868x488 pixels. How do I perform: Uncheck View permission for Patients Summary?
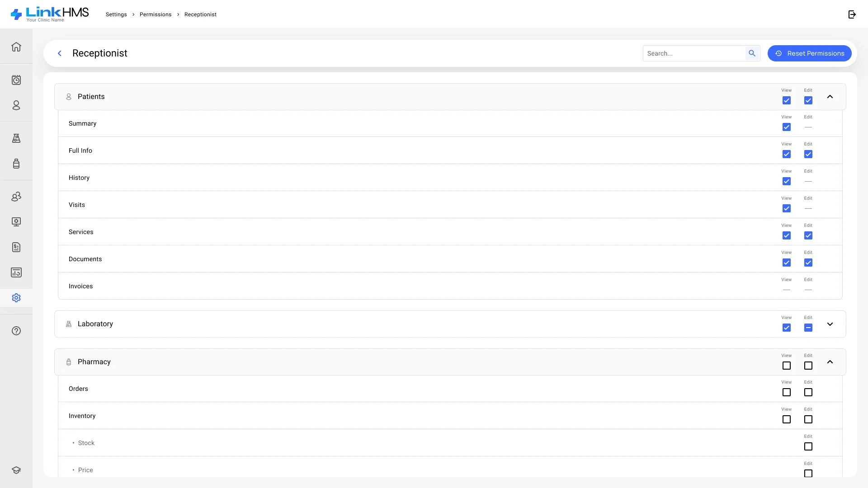click(x=787, y=127)
